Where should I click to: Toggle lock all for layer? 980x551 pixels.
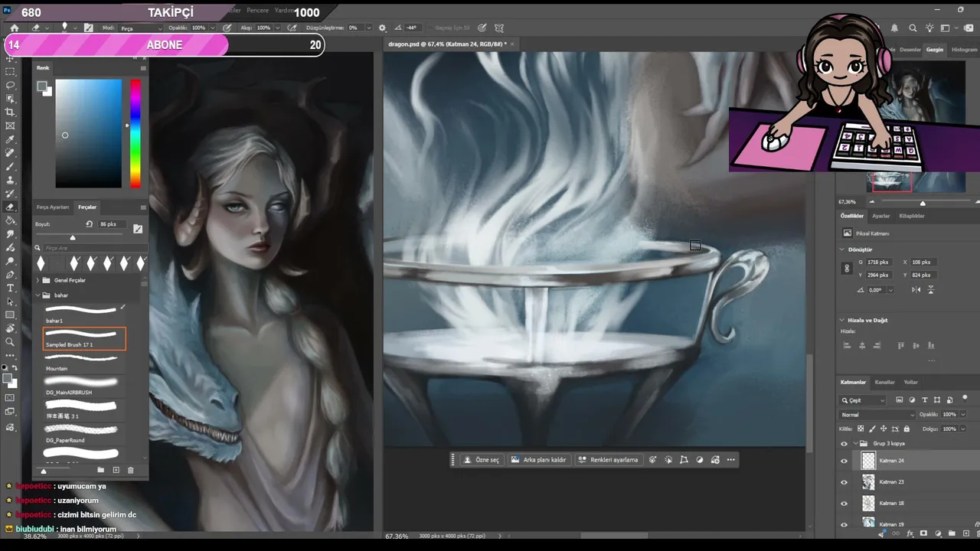(907, 429)
